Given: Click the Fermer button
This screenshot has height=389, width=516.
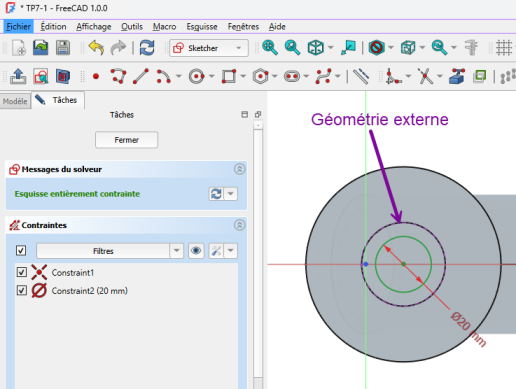Looking at the screenshot, I should (x=126, y=140).
